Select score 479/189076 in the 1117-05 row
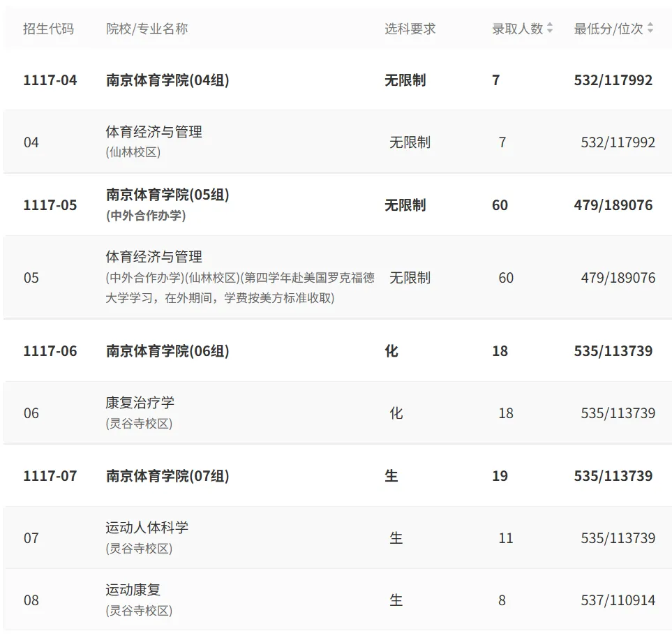This screenshot has height=638, width=672. (x=613, y=205)
